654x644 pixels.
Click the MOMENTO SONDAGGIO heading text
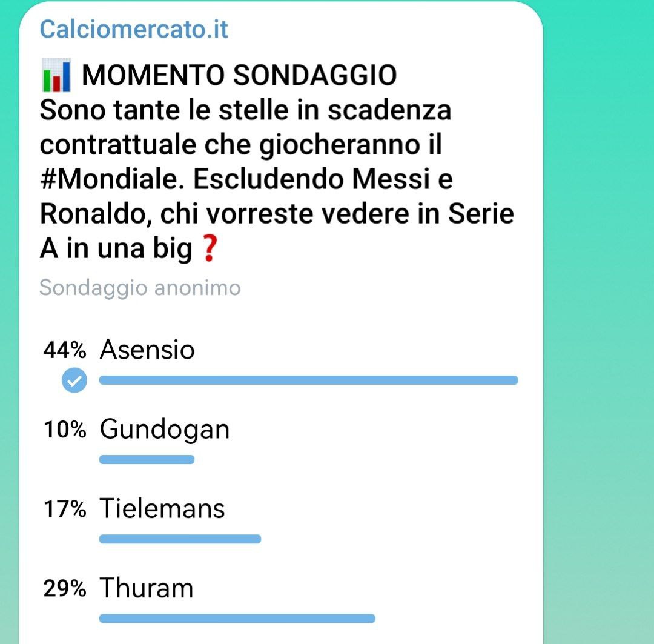(x=239, y=76)
